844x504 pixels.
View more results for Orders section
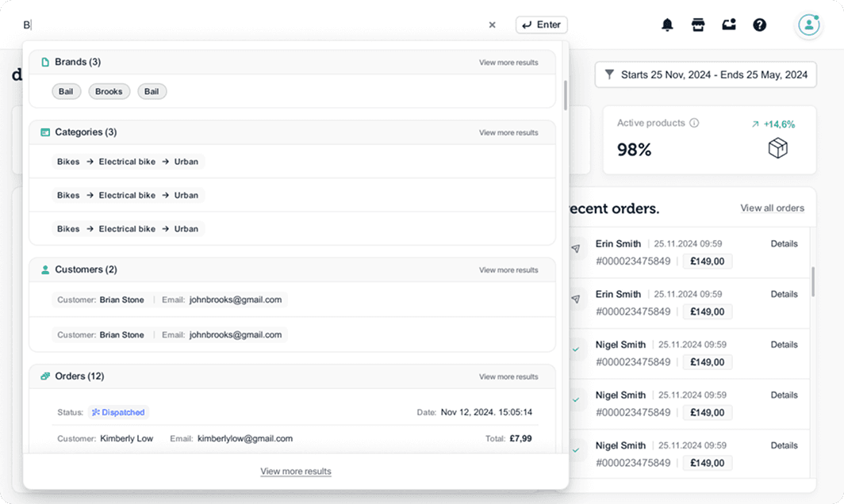click(x=508, y=376)
